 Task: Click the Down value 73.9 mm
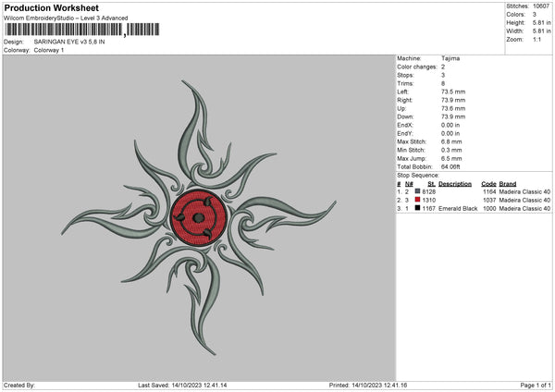[x=453, y=116]
